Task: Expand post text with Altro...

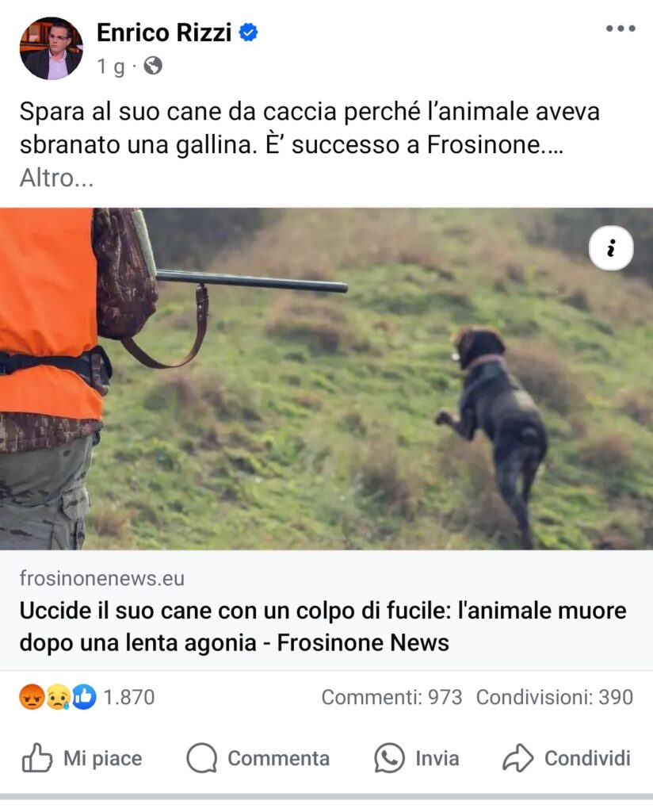Action: coord(56,178)
